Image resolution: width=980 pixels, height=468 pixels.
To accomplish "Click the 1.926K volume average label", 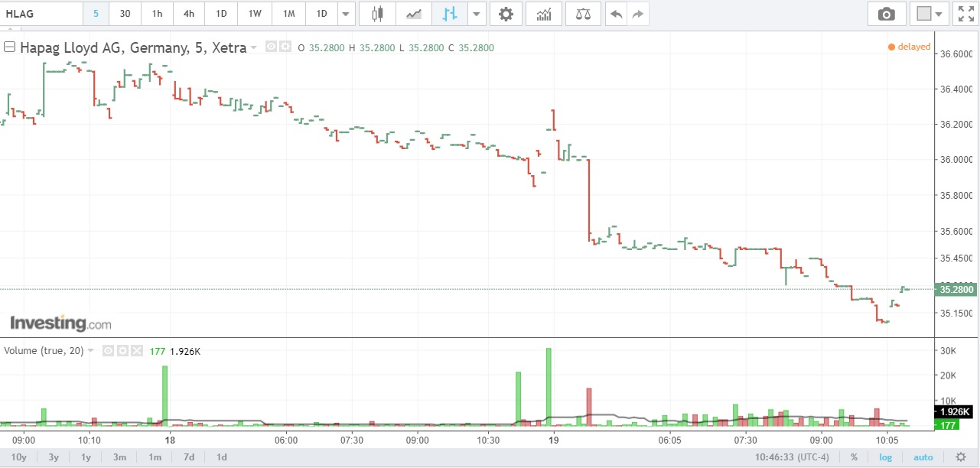I will [953, 412].
